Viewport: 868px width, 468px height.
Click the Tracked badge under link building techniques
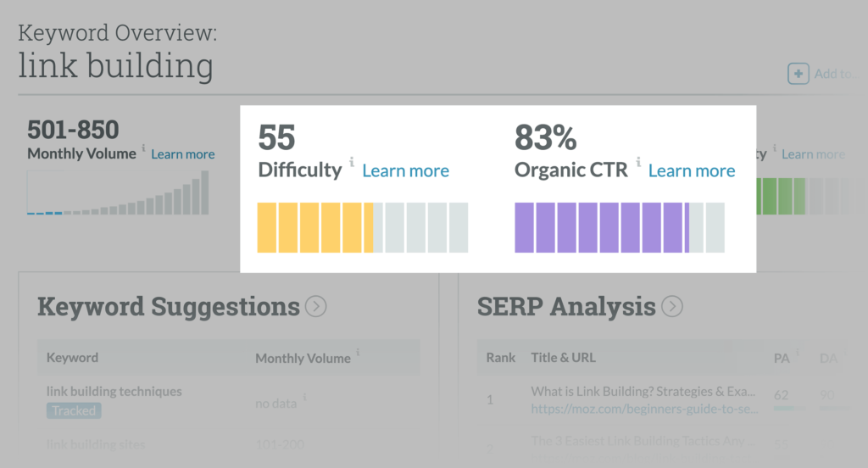tap(74, 410)
